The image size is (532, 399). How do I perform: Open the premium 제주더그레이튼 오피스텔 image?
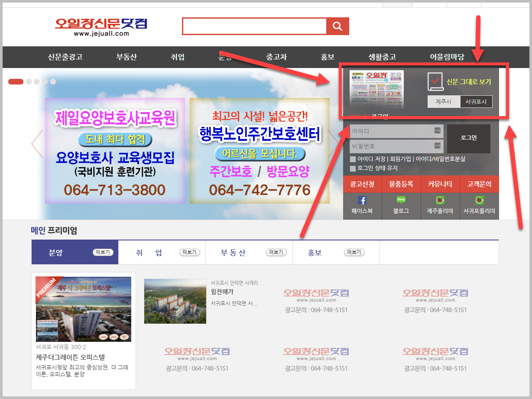coord(84,309)
